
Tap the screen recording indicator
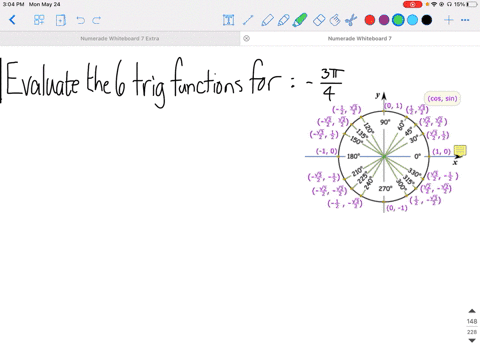click(412, 4)
